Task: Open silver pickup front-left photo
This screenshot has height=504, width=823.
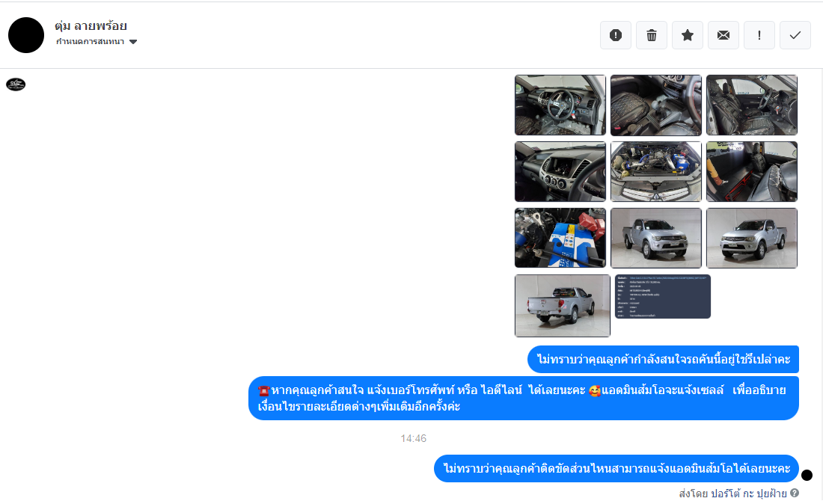Action: [x=655, y=238]
